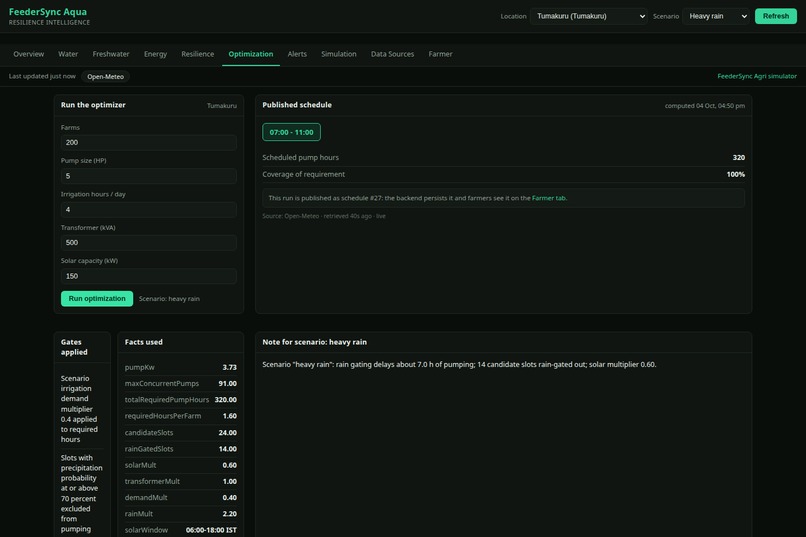Image resolution: width=806 pixels, height=537 pixels.
Task: Click the Scenario: heavy rain label beside Run
Action: [169, 299]
